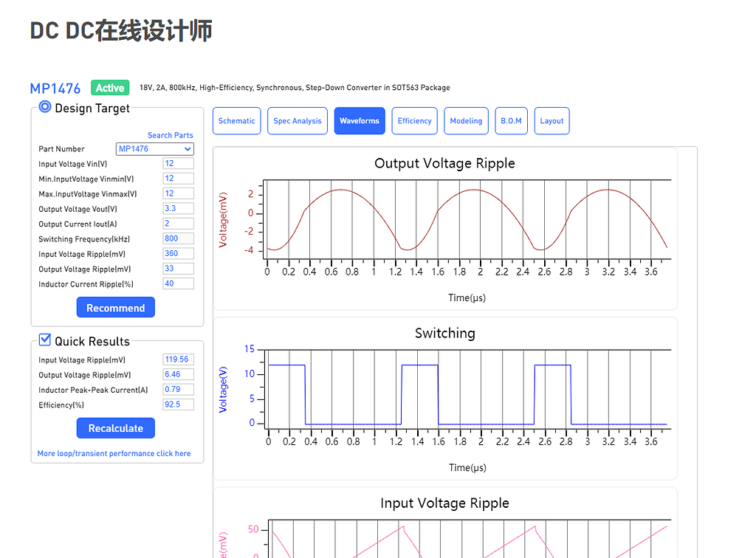
Task: Open the Spec Analysis tab
Action: point(297,120)
